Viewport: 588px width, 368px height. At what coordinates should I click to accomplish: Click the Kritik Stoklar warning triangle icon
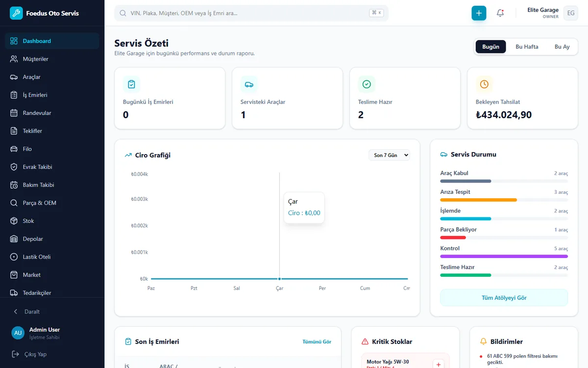coord(365,342)
